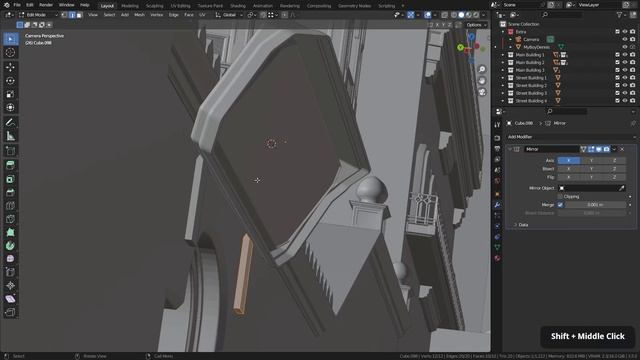Expand Street Building 1 collection
Viewport: 640px width, 360px height.
click(x=503, y=78)
